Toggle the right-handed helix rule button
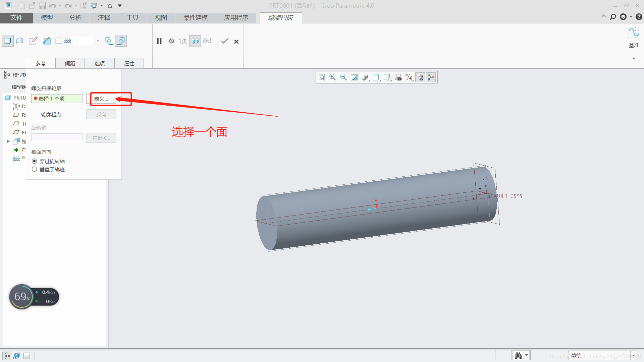Image resolution: width=644 pixels, height=362 pixels. point(121,41)
